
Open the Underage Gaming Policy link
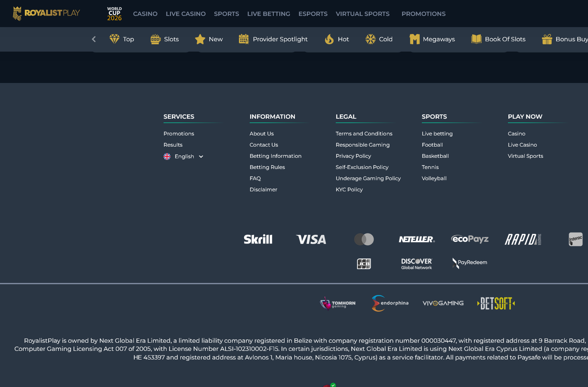368,178
